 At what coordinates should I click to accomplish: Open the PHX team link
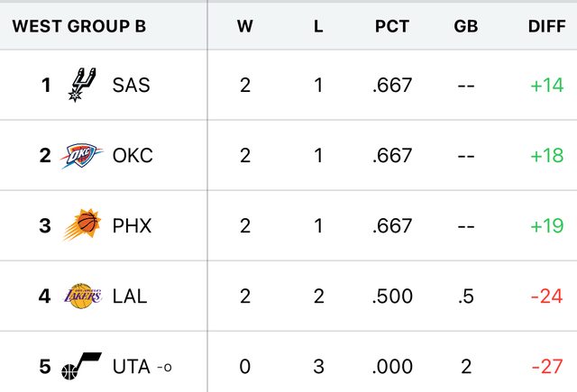click(132, 225)
